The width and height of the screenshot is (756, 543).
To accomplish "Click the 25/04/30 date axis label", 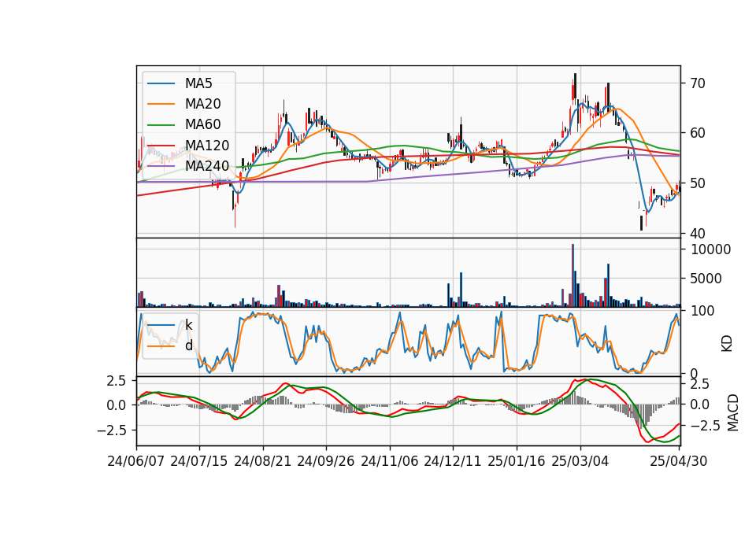I will 679,461.
